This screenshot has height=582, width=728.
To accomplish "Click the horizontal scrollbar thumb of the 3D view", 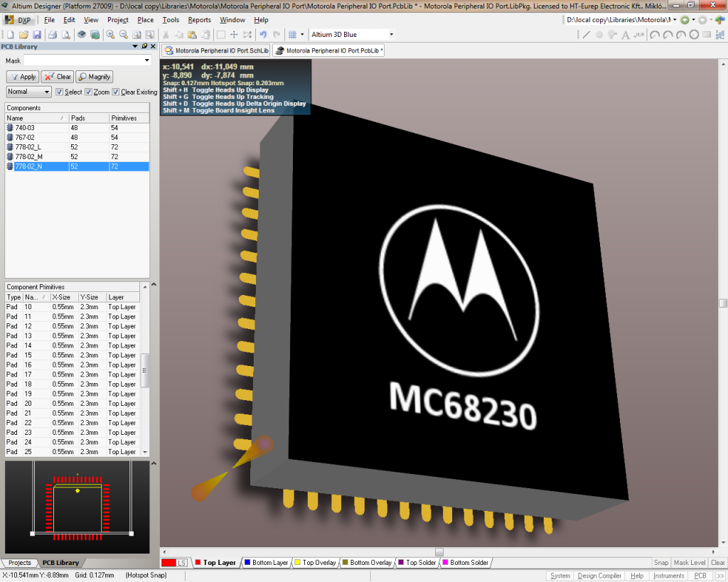I will pos(439,552).
